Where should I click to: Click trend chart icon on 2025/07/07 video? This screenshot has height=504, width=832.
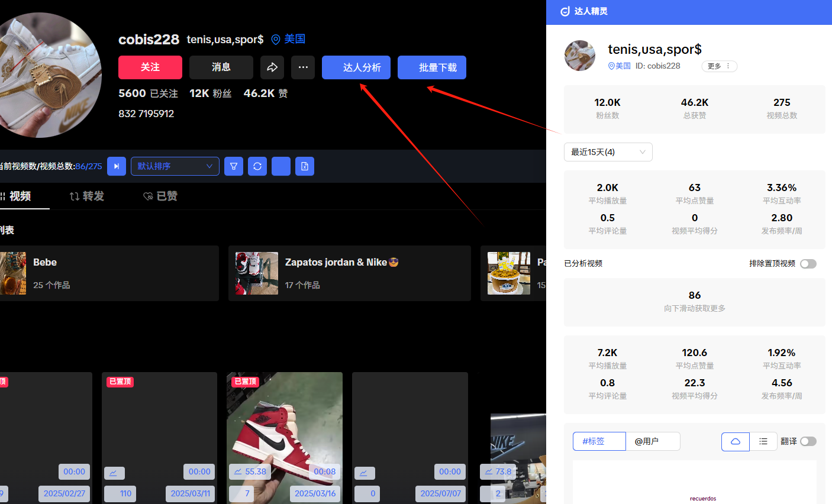(x=365, y=473)
